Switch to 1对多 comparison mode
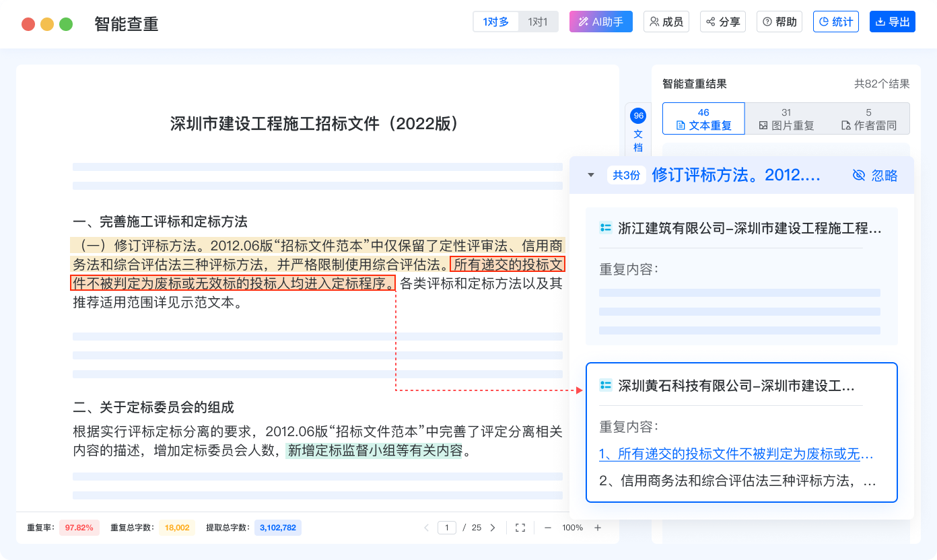 [x=495, y=22]
